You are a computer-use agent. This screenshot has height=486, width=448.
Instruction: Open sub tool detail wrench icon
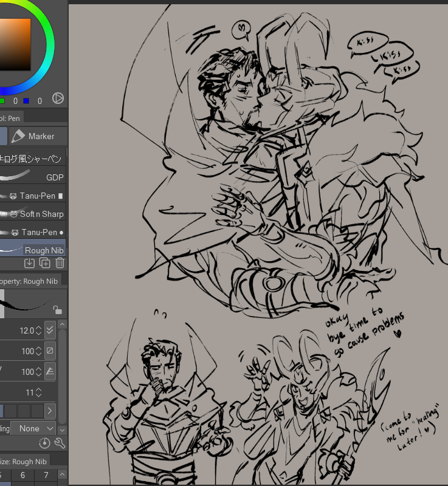coord(60,443)
